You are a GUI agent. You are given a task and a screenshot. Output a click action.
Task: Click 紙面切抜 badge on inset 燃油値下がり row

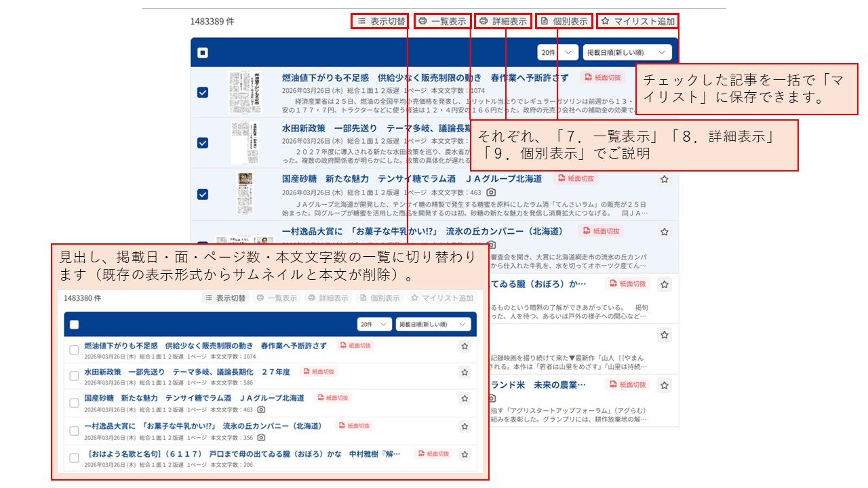356,346
